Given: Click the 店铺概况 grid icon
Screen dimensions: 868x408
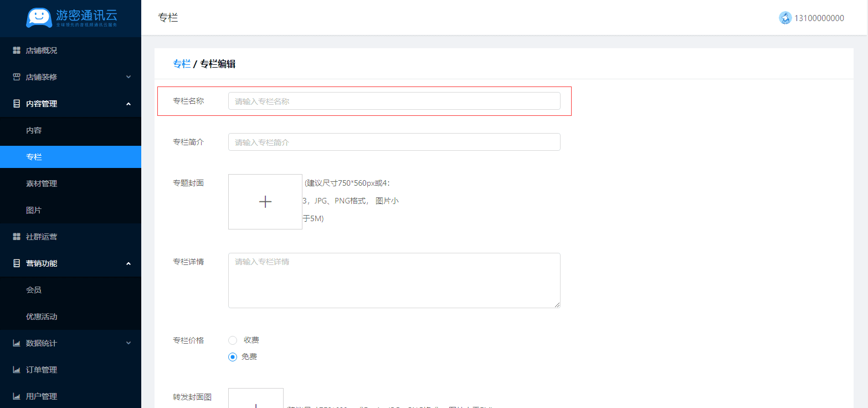Looking at the screenshot, I should click(17, 50).
